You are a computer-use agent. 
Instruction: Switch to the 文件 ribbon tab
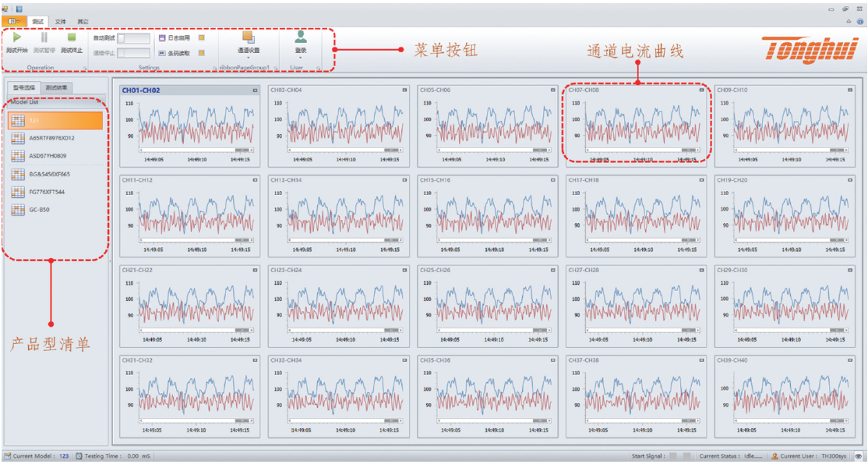[61, 21]
